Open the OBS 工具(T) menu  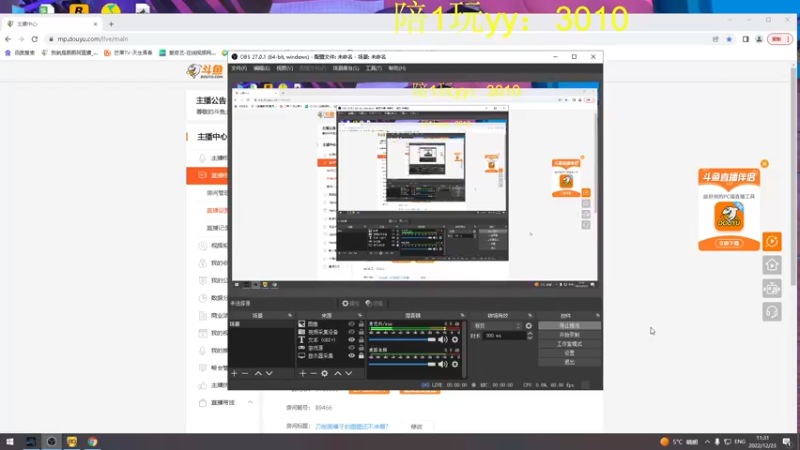(373, 68)
